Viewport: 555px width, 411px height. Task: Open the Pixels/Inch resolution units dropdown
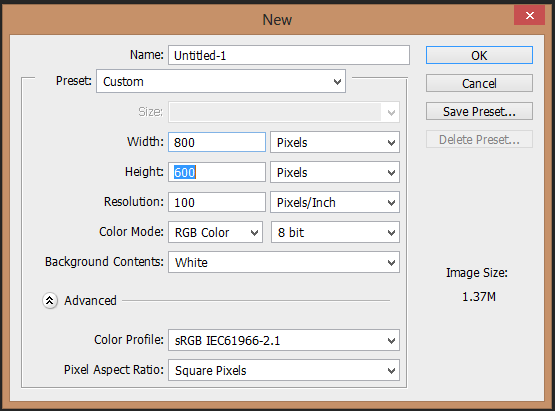[335, 202]
